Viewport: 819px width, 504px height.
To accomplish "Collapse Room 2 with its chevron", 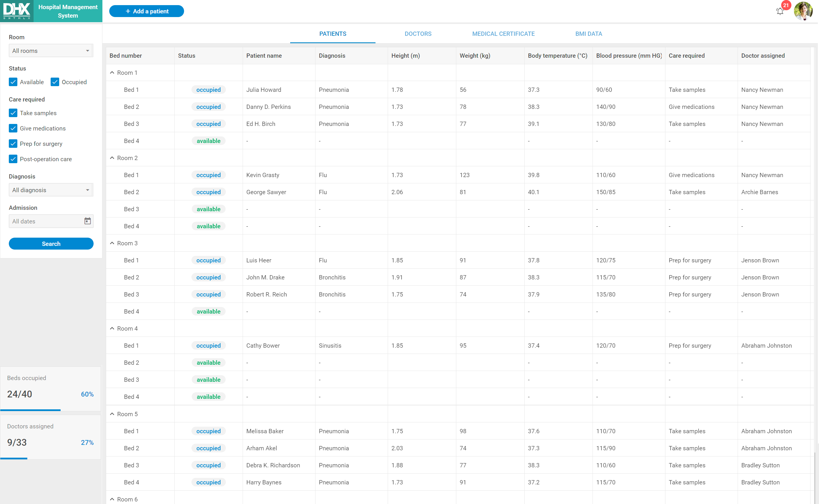I will click(112, 158).
